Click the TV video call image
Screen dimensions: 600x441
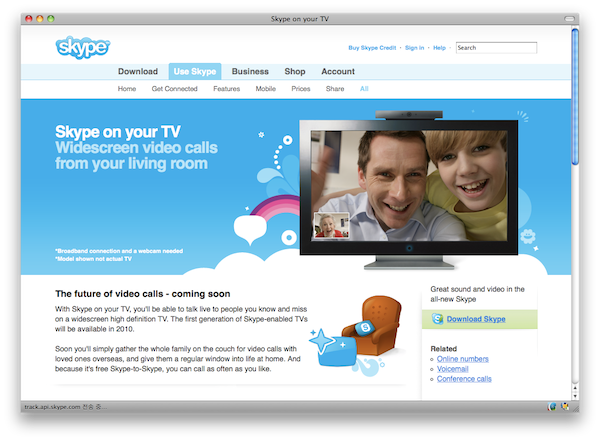(409, 187)
